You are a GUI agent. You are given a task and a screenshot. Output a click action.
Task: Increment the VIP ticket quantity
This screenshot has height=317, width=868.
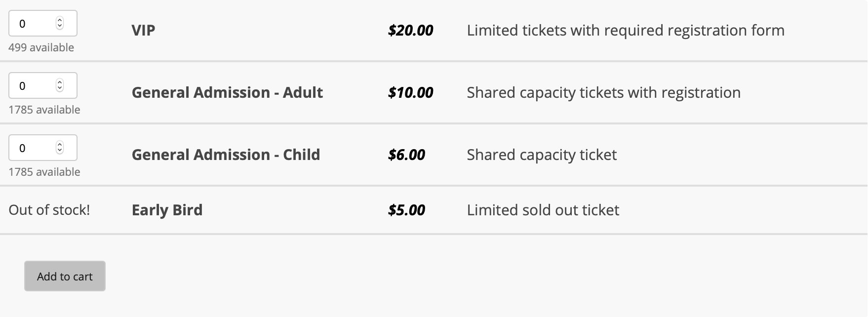(60, 20)
